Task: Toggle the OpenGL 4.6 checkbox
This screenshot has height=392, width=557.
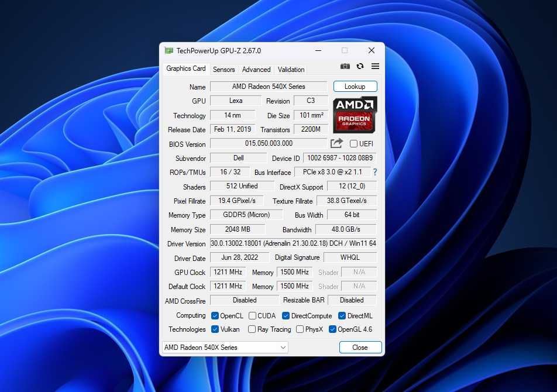Action: click(x=332, y=329)
